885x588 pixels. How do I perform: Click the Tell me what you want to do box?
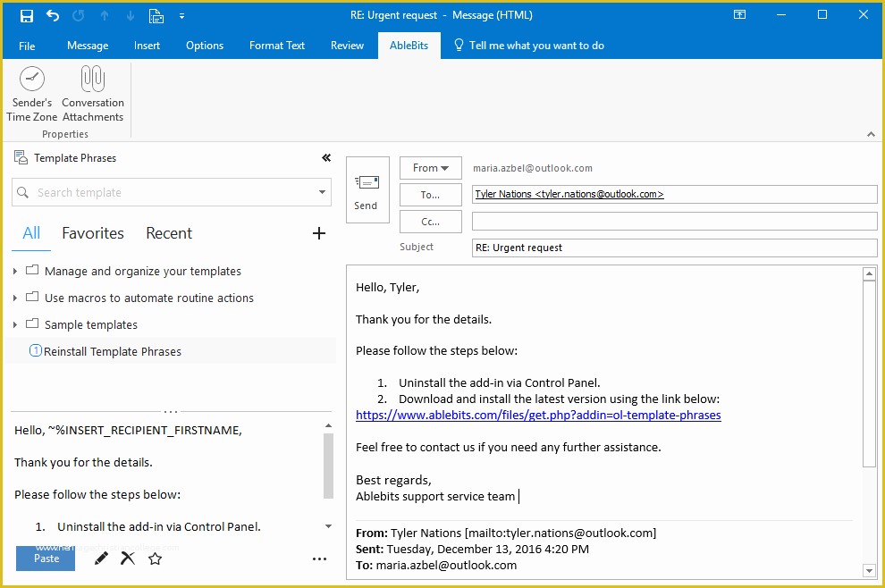coord(529,46)
